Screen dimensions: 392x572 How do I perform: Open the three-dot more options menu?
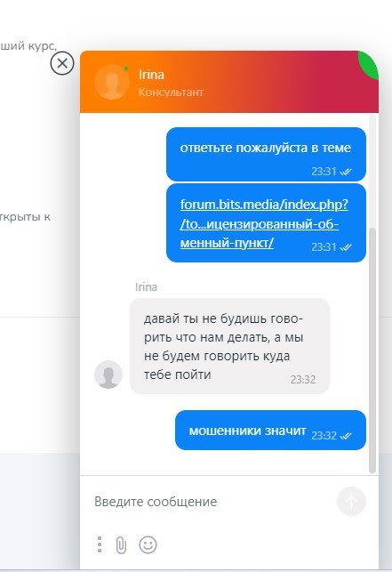100,544
